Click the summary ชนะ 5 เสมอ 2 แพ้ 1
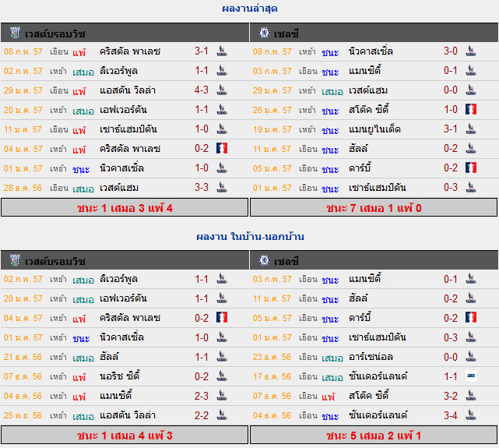The image size is (499, 448). coord(374,436)
